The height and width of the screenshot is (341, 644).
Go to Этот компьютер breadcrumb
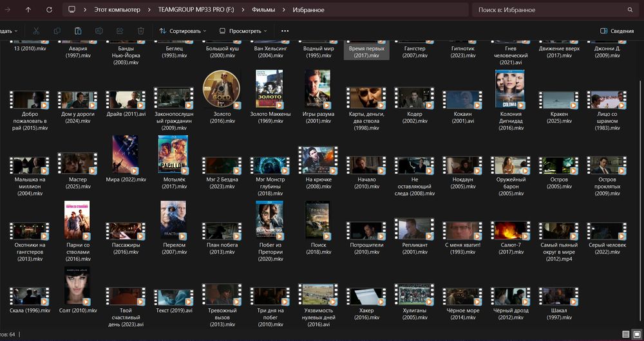117,10
